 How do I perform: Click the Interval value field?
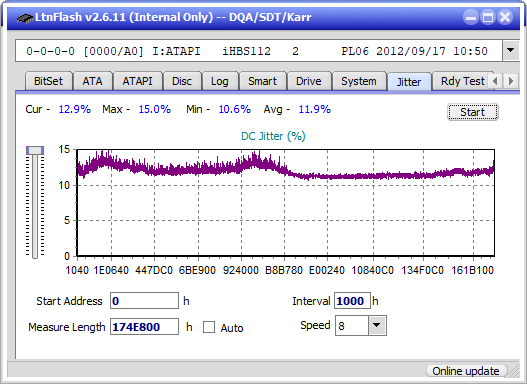[x=352, y=301]
